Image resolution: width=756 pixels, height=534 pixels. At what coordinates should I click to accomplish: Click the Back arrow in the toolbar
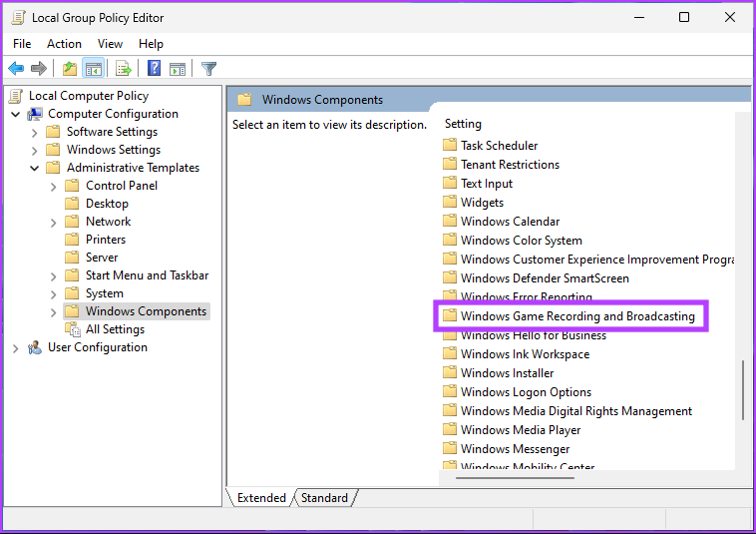[16, 69]
